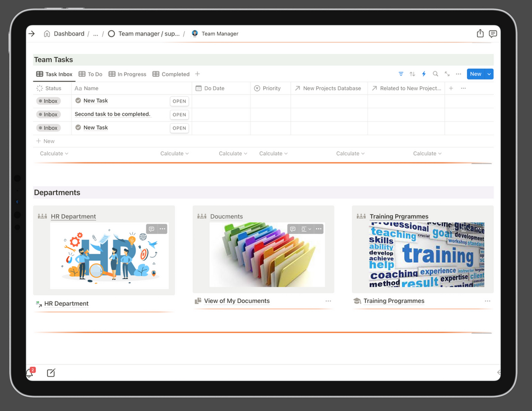Open the lightning bolt automations icon
This screenshot has height=411, width=532.
pos(424,74)
